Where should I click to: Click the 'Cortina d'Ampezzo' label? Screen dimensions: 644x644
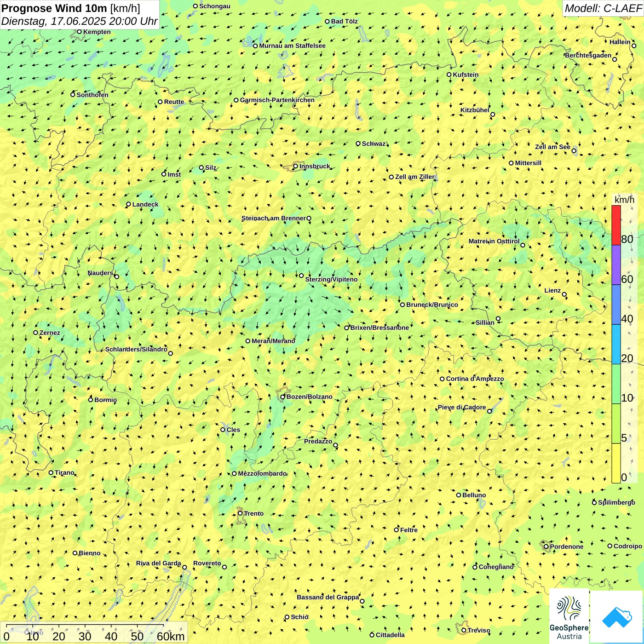[475, 379]
